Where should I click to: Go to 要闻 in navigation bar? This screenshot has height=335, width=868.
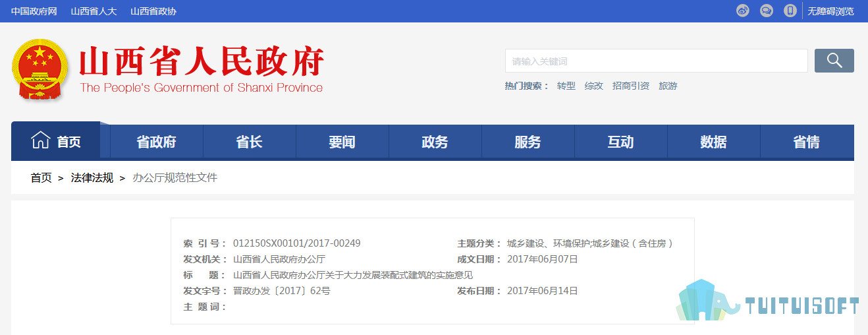[342, 142]
